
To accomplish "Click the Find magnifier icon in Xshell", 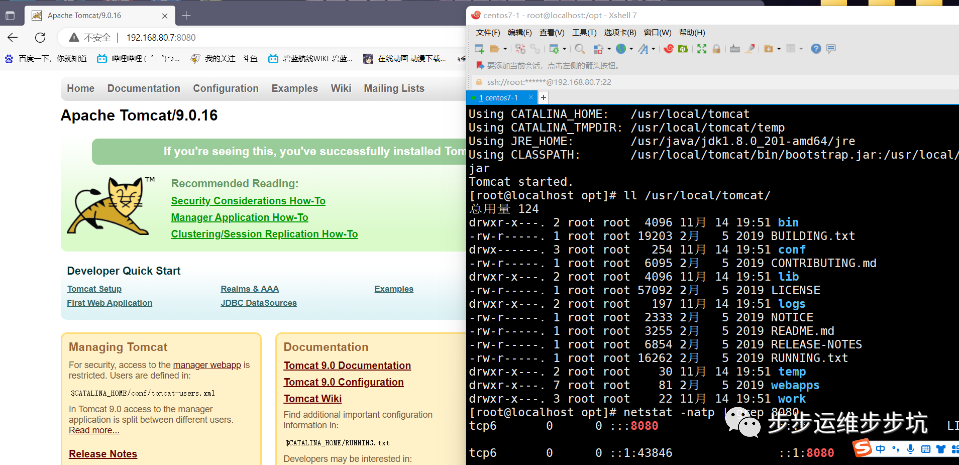I will coord(580,49).
